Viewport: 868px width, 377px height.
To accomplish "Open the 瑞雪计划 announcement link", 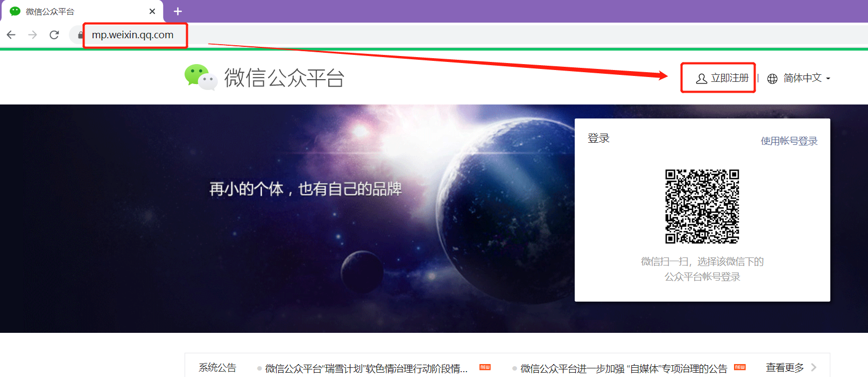I will (366, 368).
